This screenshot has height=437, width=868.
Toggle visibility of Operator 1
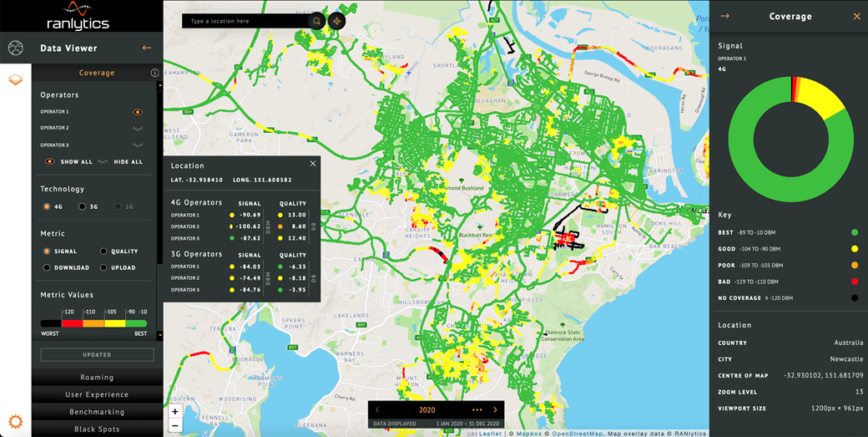[x=138, y=112]
